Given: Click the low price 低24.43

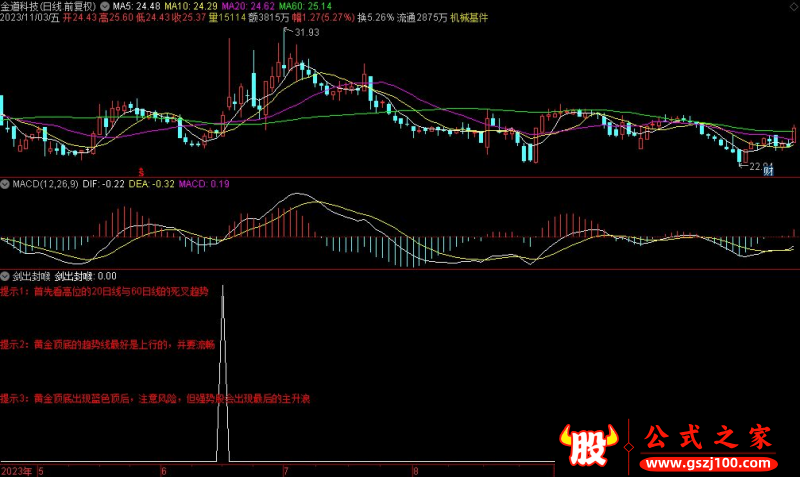Looking at the screenshot, I should [x=153, y=18].
